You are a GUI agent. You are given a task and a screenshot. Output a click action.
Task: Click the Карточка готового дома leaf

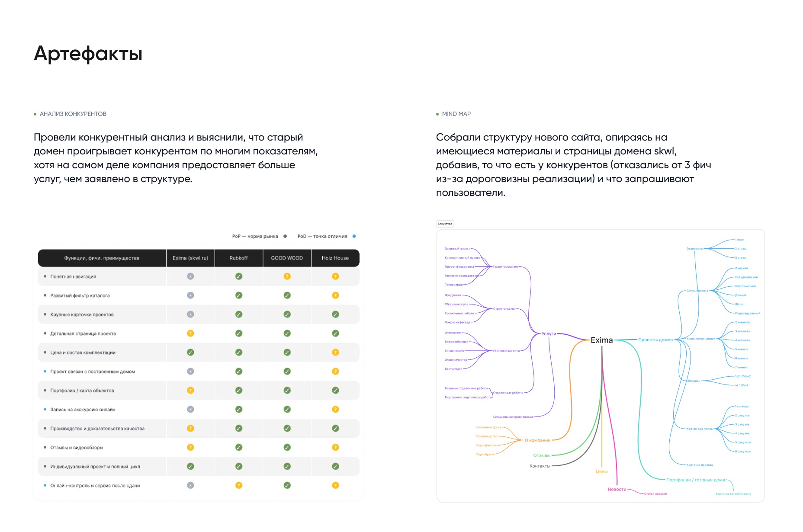pyautogui.click(x=733, y=494)
